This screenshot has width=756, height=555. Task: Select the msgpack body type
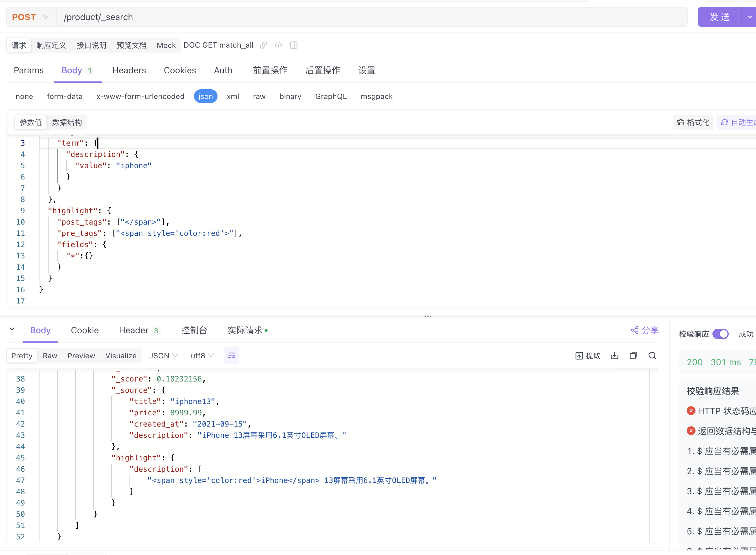point(376,96)
